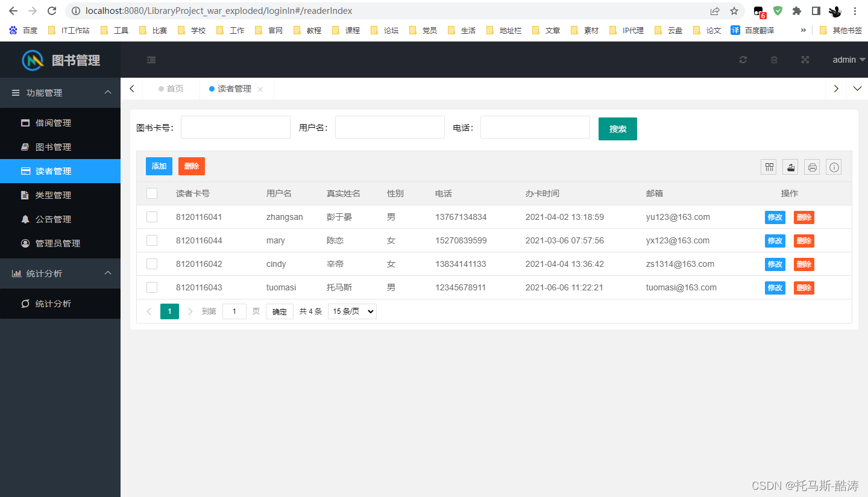Bookmark this page with the star icon
Viewport: 868px width, 497px height.
(734, 11)
